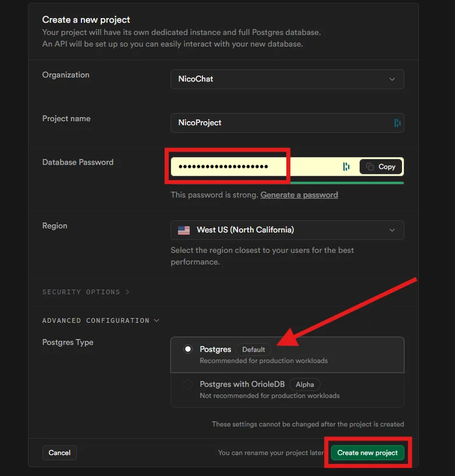
Task: Click the 'These settings cannot be changed' note
Action: (308, 424)
